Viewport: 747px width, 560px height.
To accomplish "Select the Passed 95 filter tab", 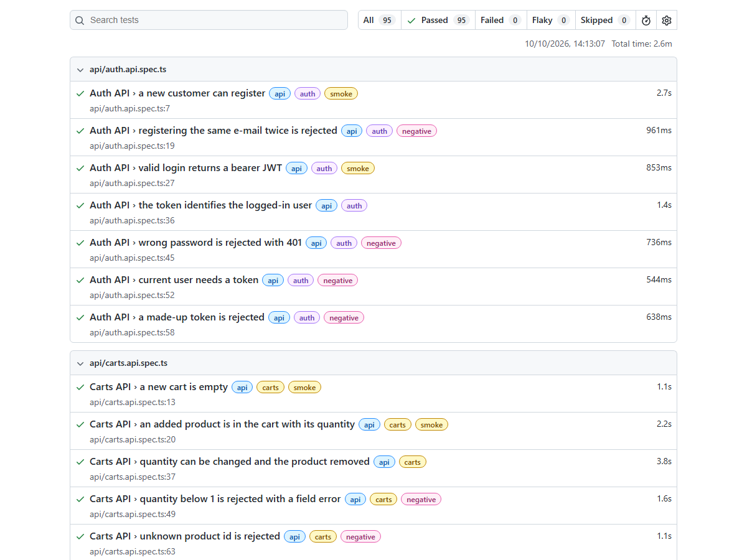I will [438, 20].
